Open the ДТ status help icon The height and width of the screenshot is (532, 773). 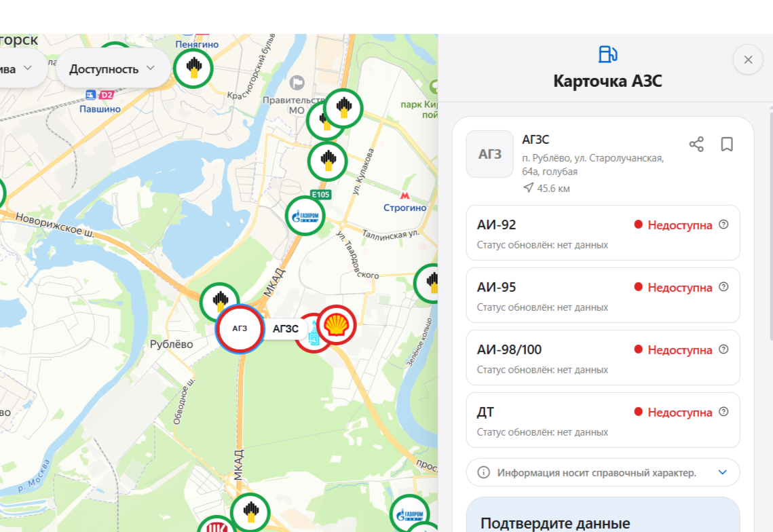point(723,412)
